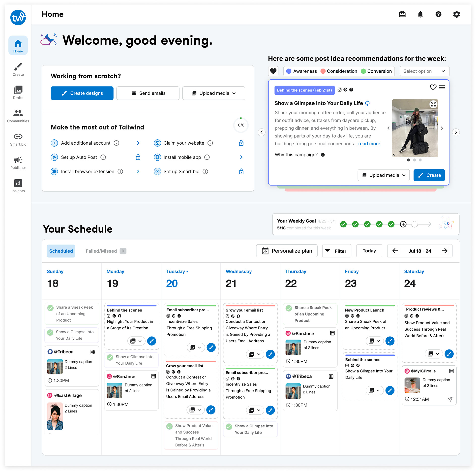Viewport: 476px width, 472px height.
Task: Switch to the Failed/Missed tab
Action: click(x=101, y=251)
